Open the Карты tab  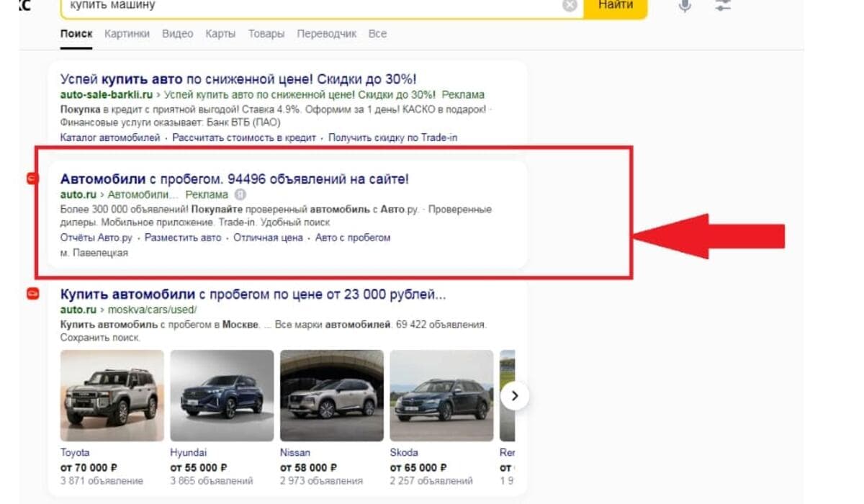pyautogui.click(x=220, y=34)
